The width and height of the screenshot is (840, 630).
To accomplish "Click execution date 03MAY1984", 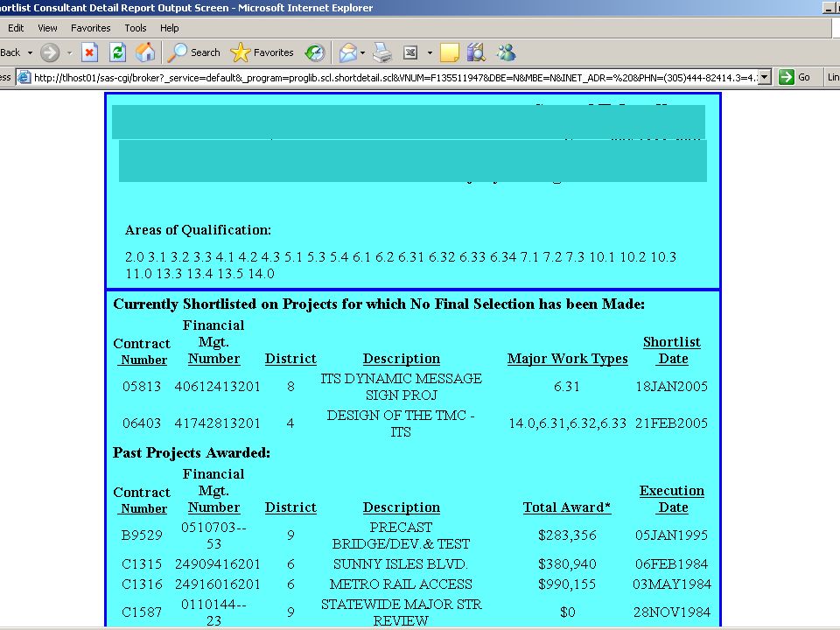I will (672, 584).
